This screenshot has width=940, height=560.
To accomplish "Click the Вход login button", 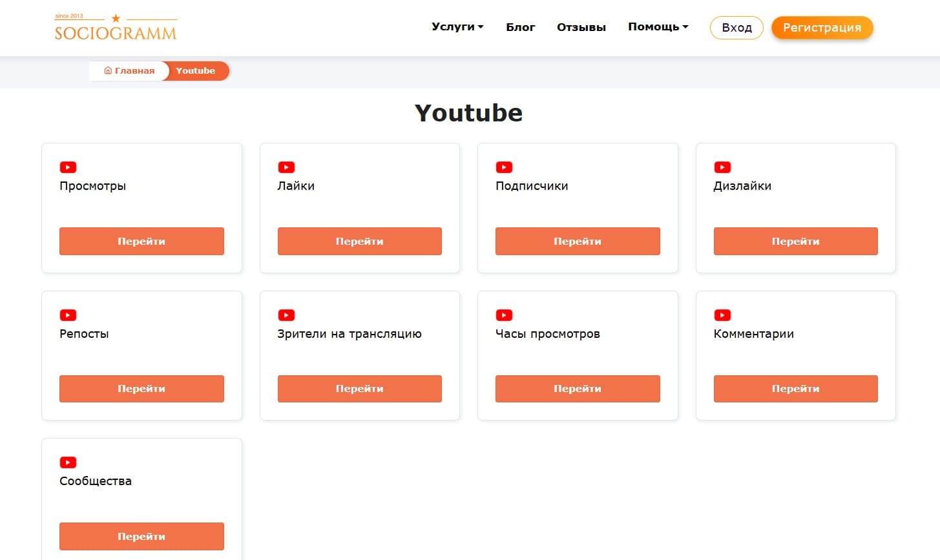I will [736, 28].
